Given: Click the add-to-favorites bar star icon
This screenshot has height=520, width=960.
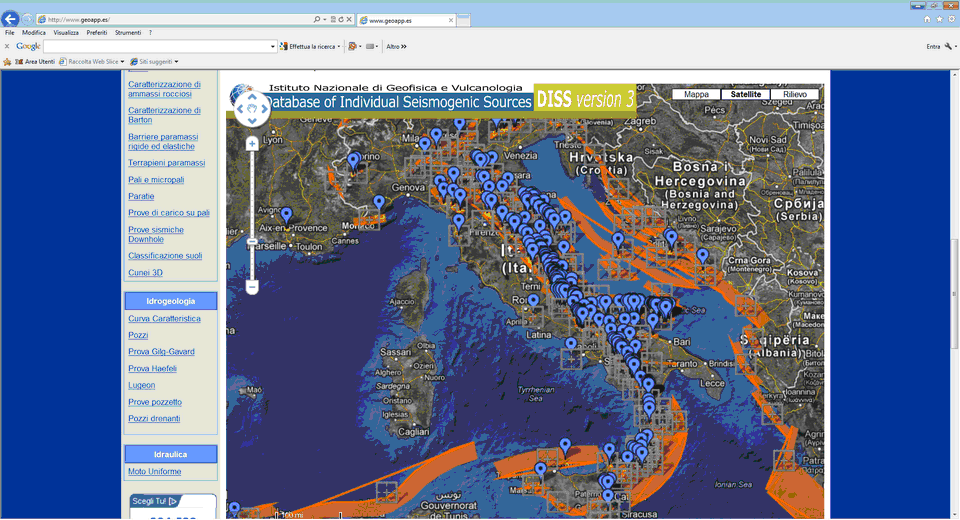Looking at the screenshot, I should pyautogui.click(x=7, y=62).
